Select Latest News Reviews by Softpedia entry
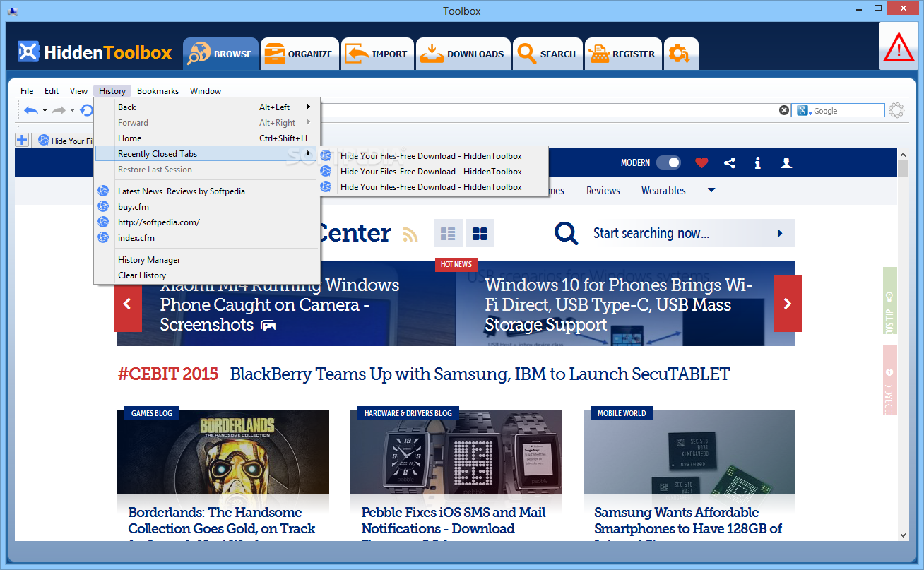Viewport: 924px width, 570px height. coord(208,191)
